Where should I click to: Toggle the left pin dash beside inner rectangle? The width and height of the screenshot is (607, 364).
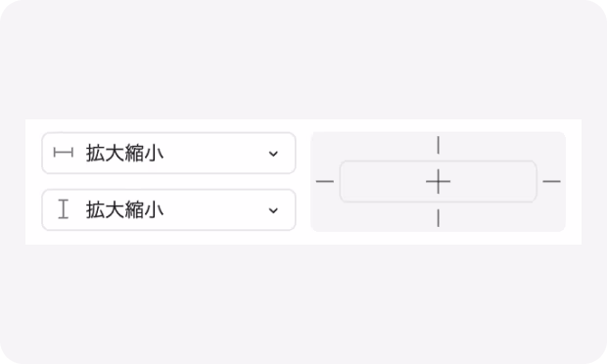click(325, 181)
